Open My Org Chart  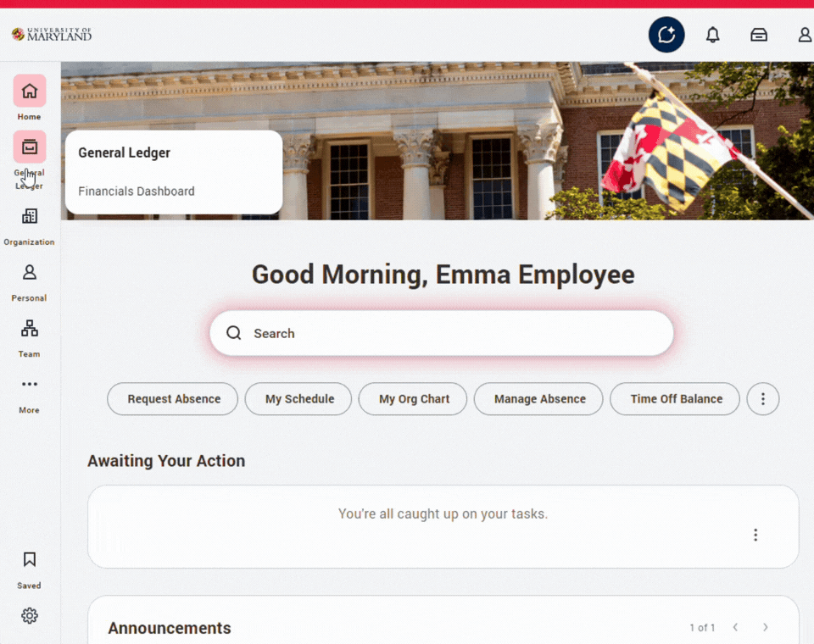coord(413,399)
